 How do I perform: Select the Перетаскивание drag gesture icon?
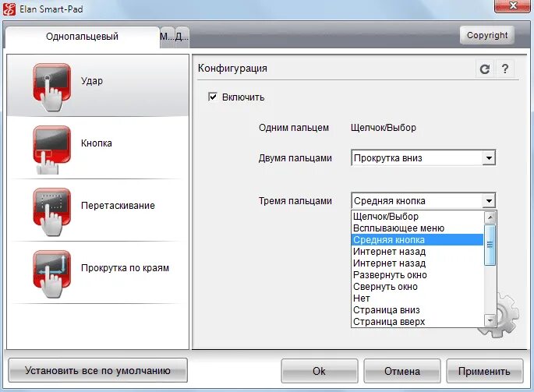[x=51, y=212]
